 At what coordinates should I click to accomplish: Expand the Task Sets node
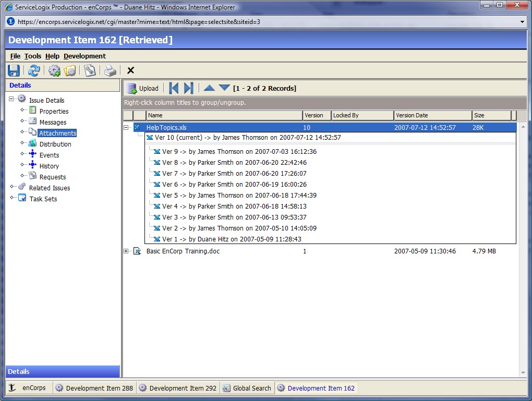tap(11, 198)
